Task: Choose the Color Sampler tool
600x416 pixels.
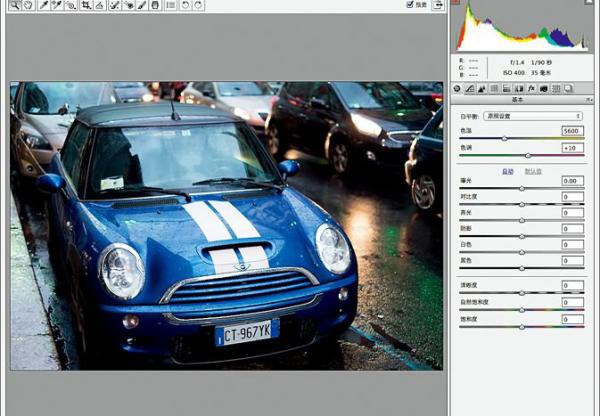Action: coord(57,5)
